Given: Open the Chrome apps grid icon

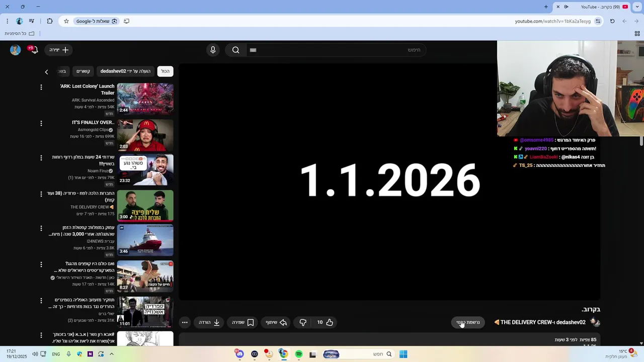Looking at the screenshot, I should (637, 33).
